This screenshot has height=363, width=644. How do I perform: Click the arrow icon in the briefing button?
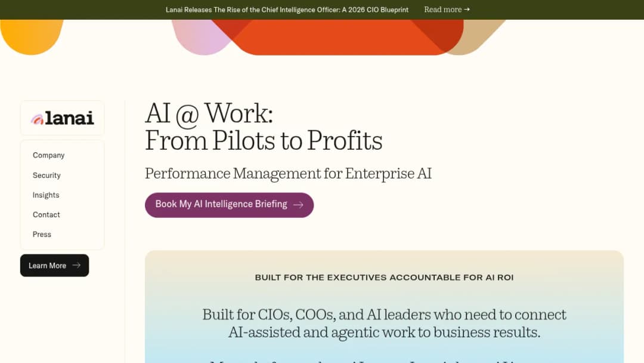click(x=298, y=205)
